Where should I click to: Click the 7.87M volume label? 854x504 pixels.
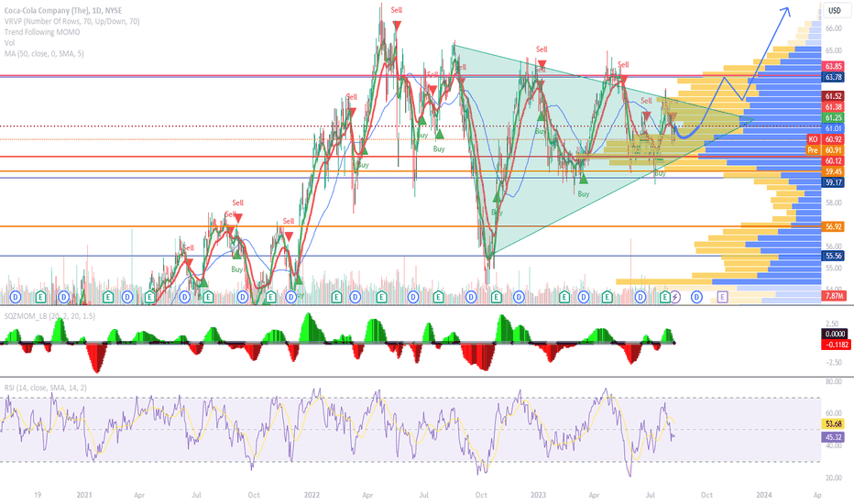click(833, 296)
